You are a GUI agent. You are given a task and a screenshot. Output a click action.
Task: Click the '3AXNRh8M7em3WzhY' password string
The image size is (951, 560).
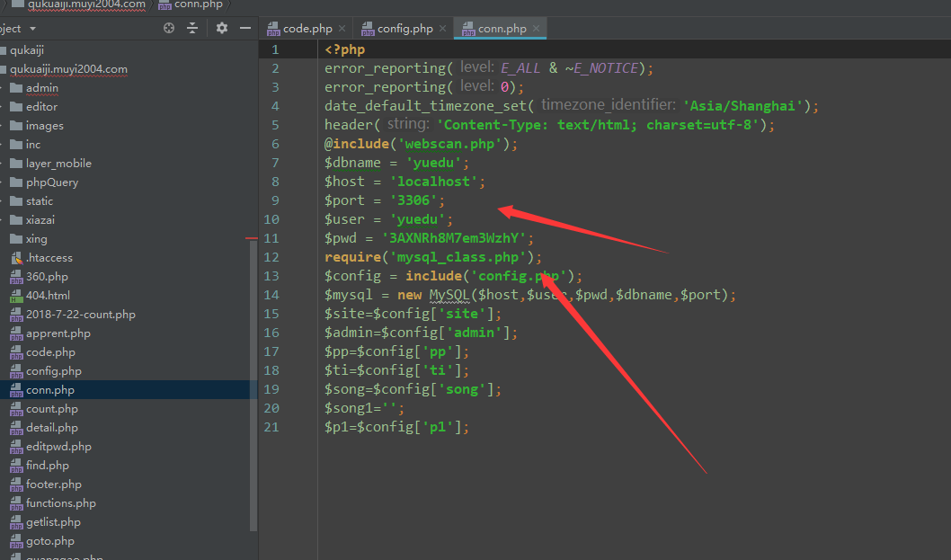pos(454,238)
